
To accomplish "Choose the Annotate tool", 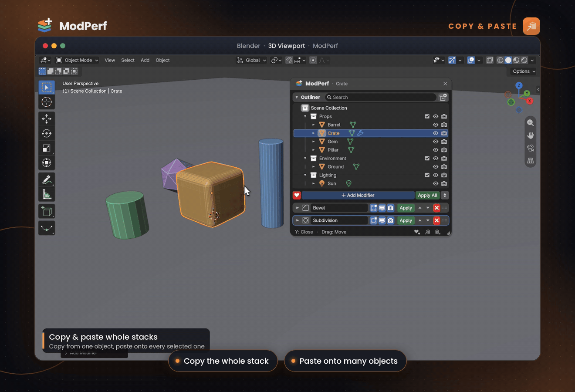I will coord(47,179).
